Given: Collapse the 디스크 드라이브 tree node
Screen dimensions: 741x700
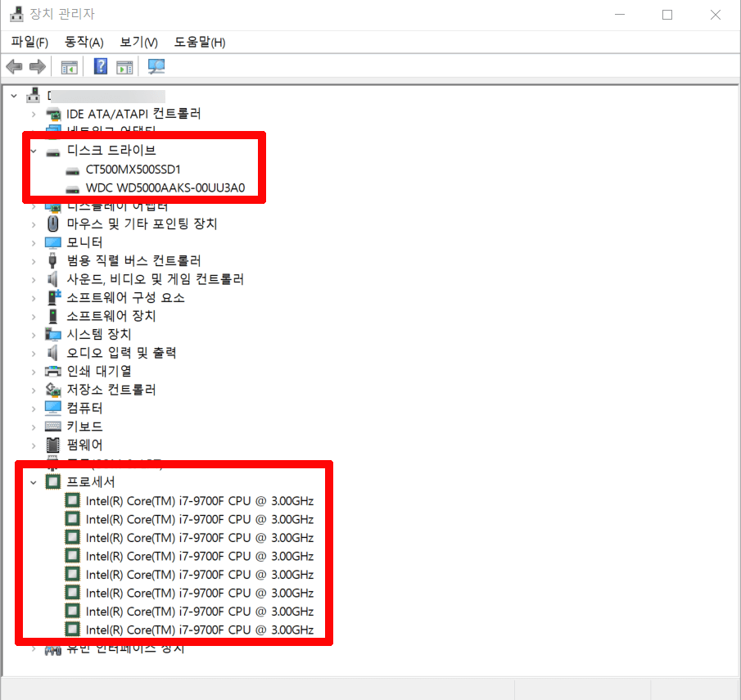Looking at the screenshot, I should 33,151.
